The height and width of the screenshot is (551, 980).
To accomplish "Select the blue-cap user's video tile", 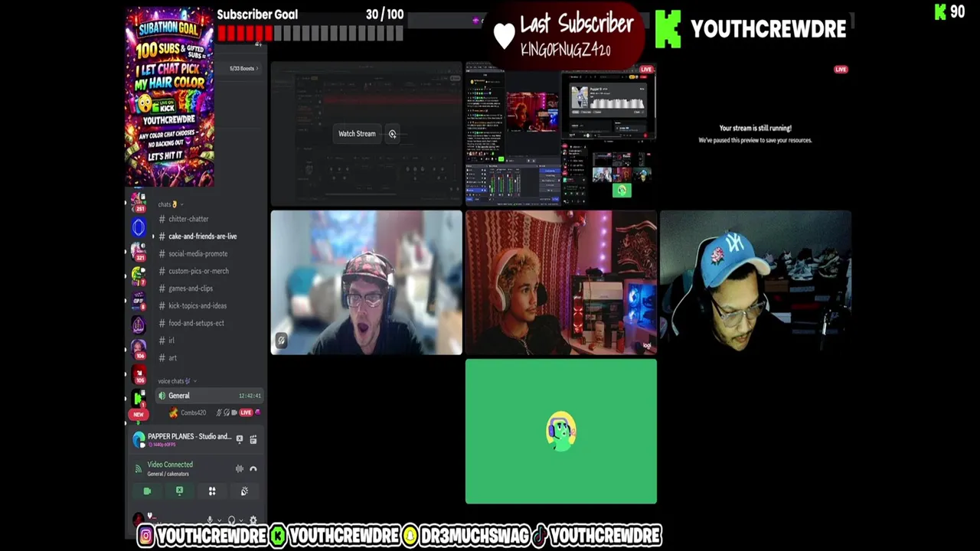I will tap(756, 282).
